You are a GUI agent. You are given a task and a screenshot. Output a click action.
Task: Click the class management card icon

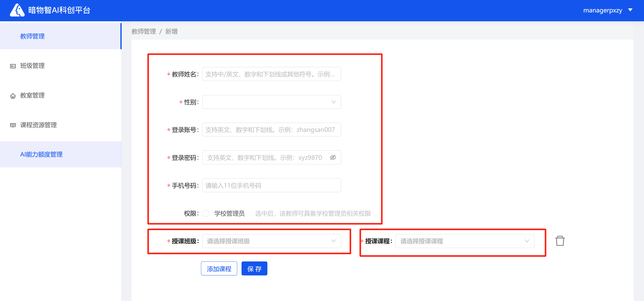pos(13,66)
